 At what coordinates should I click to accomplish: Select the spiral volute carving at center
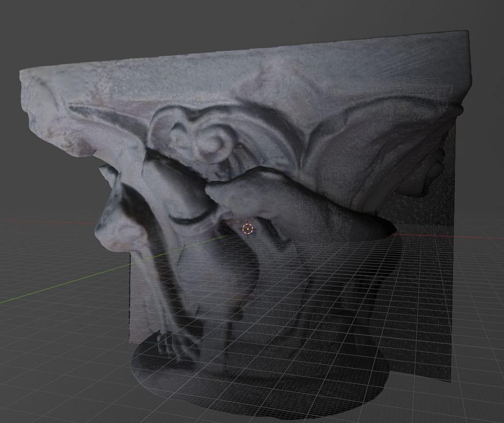click(x=209, y=140)
